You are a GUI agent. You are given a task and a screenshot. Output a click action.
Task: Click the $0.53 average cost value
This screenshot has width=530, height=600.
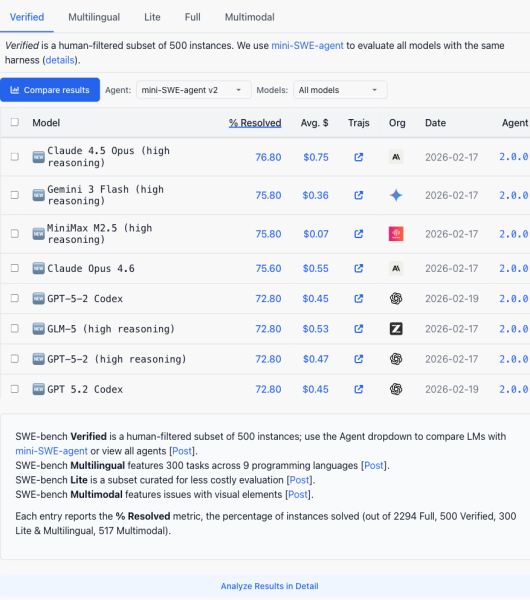pos(315,329)
